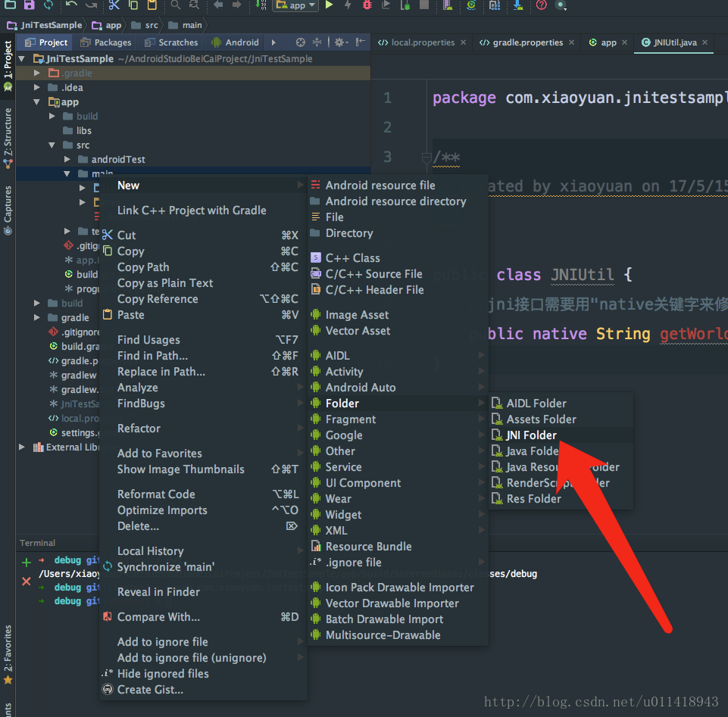Choose C++ Class in New submenu
The image size is (728, 717).
[x=398, y=258]
